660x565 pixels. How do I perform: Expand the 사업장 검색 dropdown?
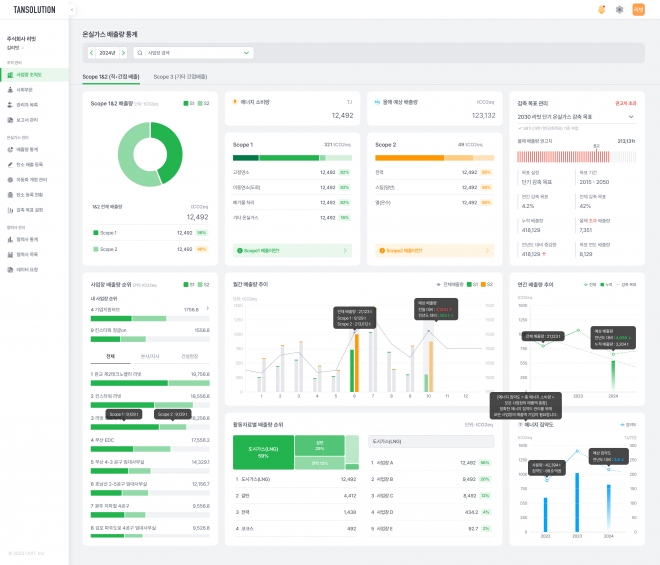[246, 52]
